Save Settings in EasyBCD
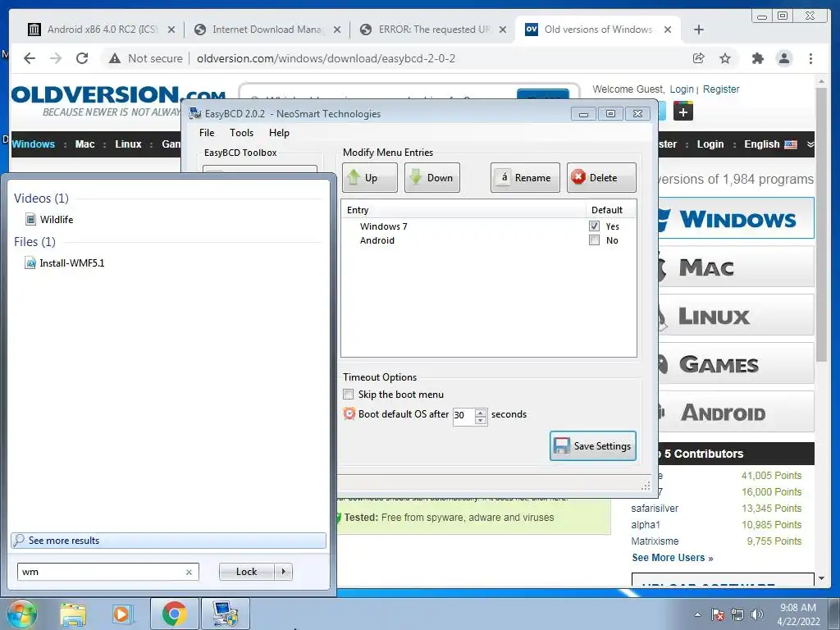 [593, 445]
